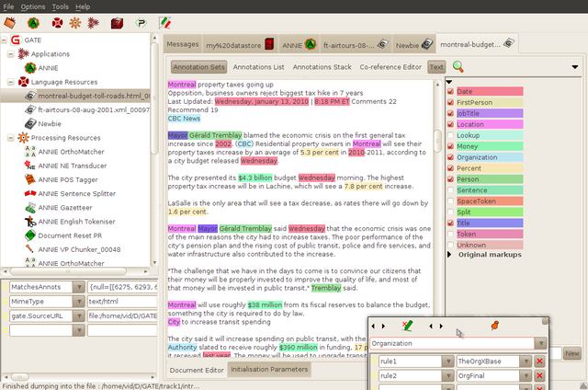Toggle the Annotation Sets view button
This screenshot has height=390, width=588.
coord(198,67)
